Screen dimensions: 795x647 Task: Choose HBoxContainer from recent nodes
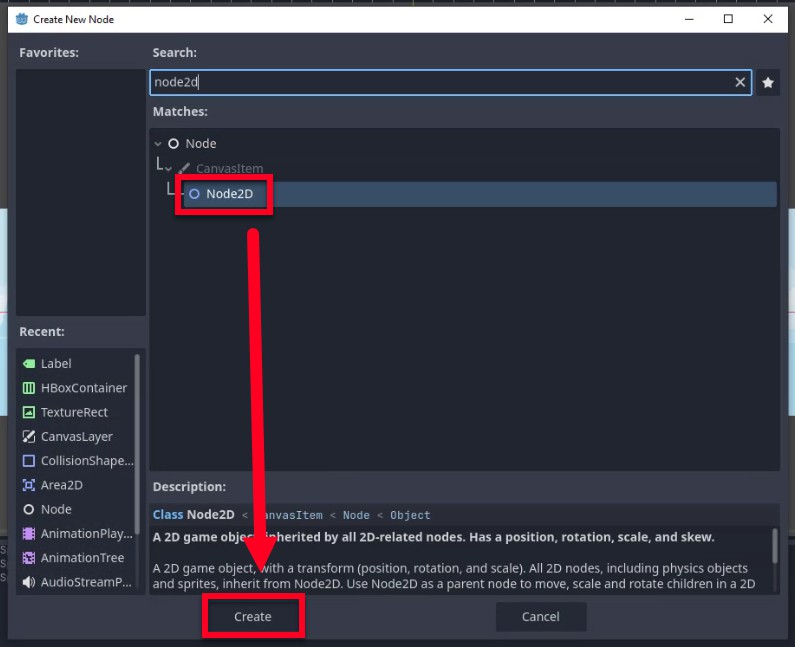84,388
